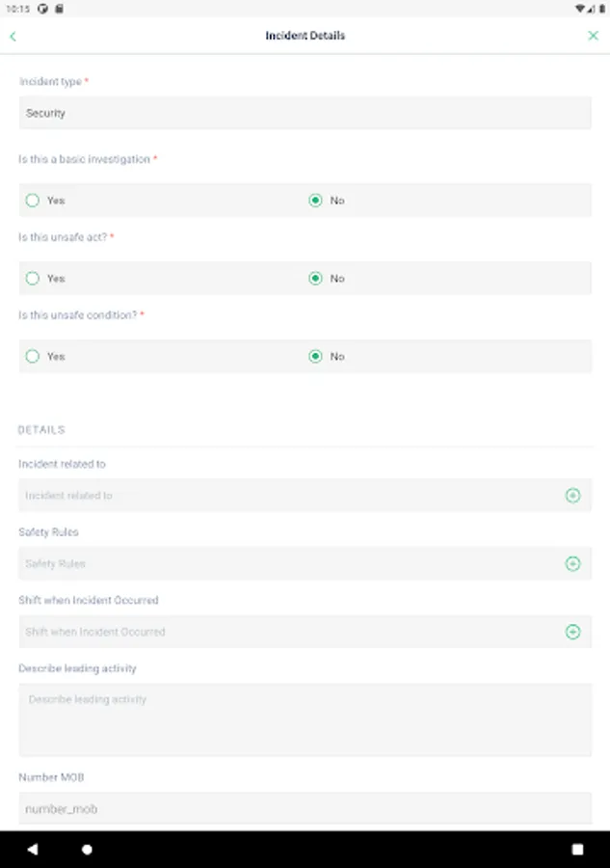Select No for basic investigation
The image size is (610, 868).
tap(315, 201)
